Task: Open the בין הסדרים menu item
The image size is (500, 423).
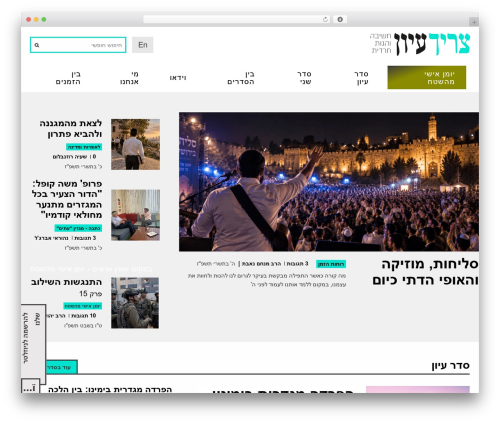Action: 241,78
